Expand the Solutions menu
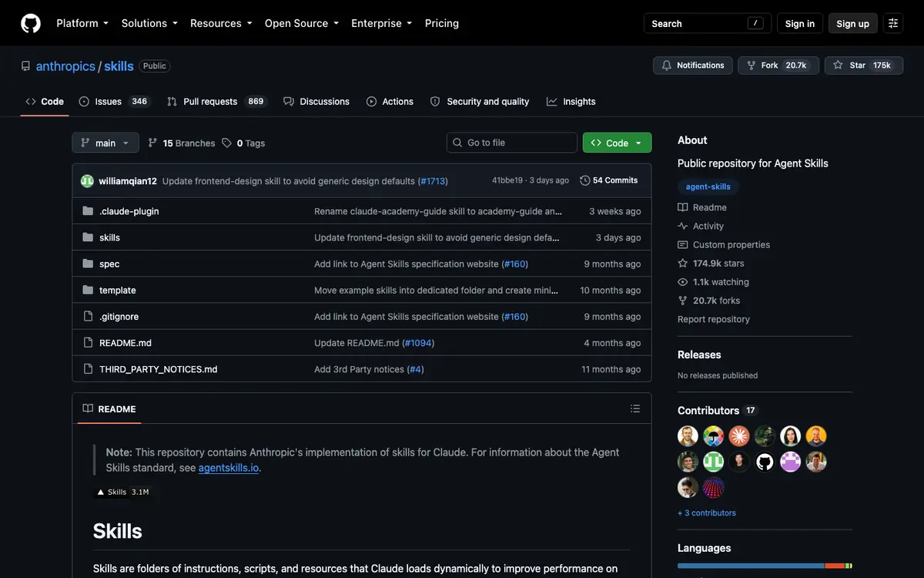 coord(149,23)
